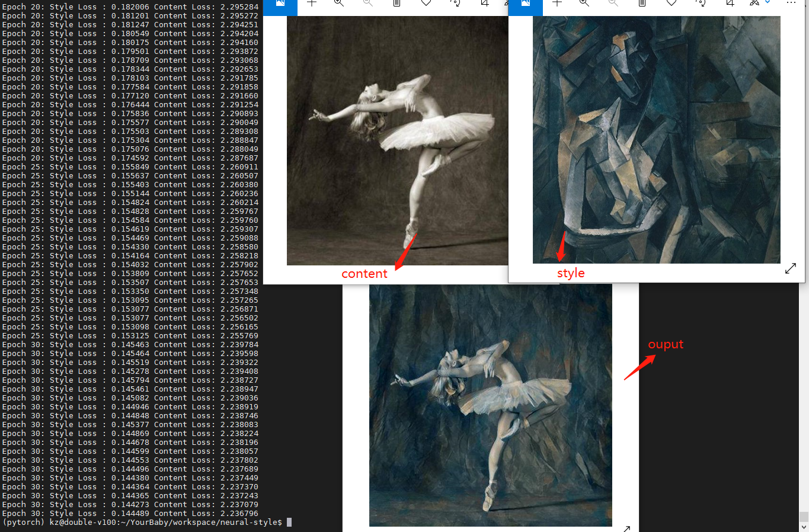Click terminal line with Style Loss 0.145463
Viewport: 809px width, 532px height.
click(130, 345)
